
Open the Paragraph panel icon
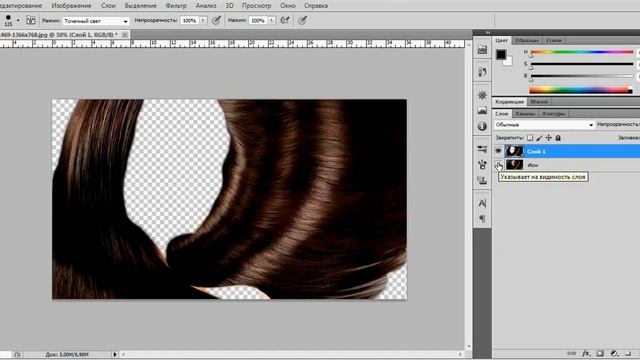pos(482,218)
